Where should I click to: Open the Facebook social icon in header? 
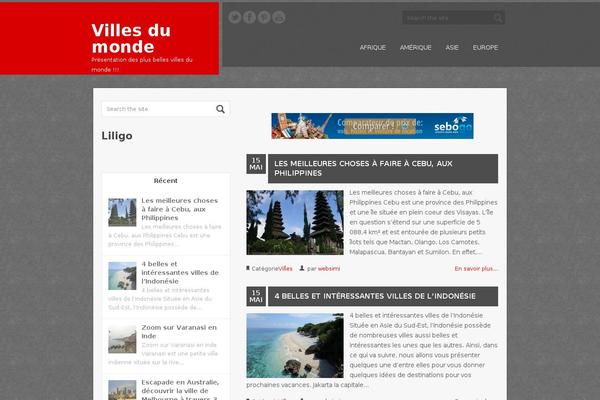[x=249, y=17]
